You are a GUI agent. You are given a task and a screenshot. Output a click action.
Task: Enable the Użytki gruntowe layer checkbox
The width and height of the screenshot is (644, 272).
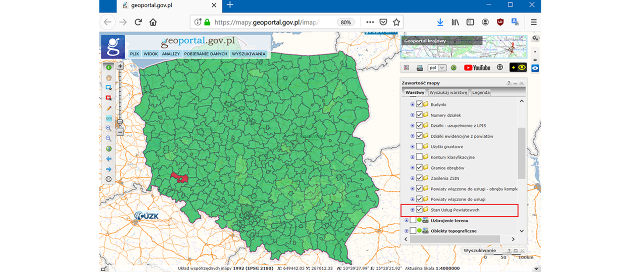(x=419, y=146)
